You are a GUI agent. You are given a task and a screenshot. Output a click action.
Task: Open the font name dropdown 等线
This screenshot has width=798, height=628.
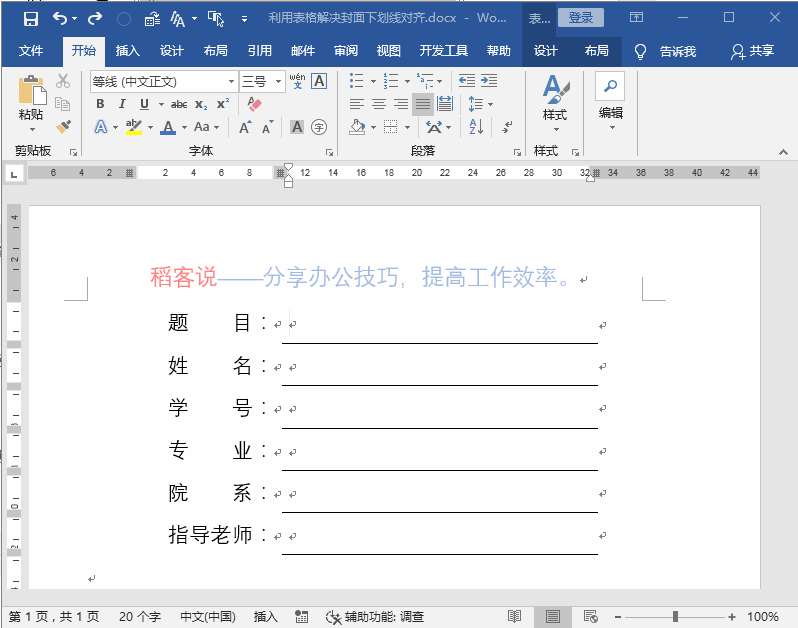(231, 81)
